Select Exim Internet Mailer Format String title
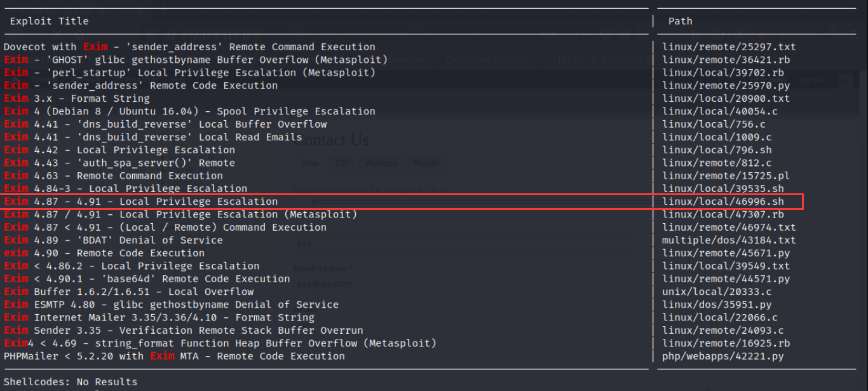This screenshot has height=391, width=868. [159, 317]
